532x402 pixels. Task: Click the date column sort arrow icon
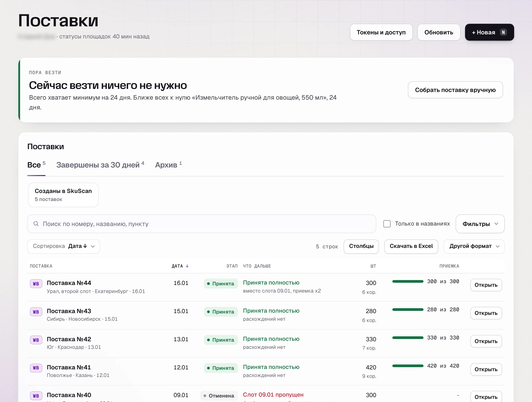click(x=187, y=266)
